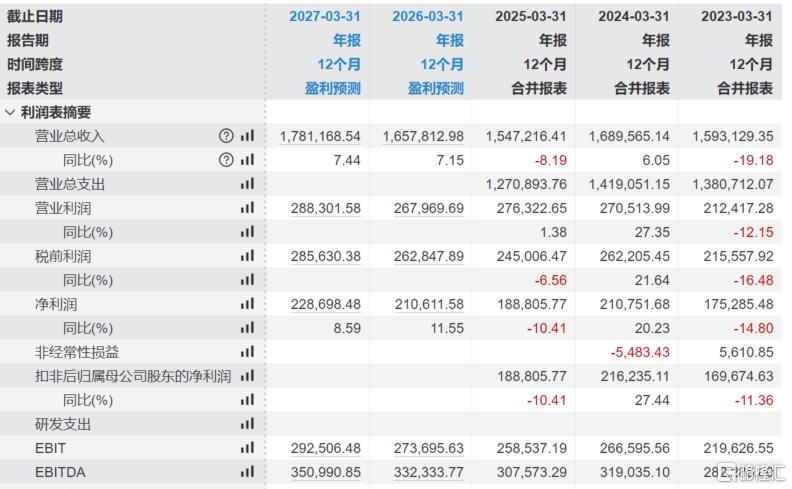Screen dimensions: 792x489
Task: Open chart icon for 扣非后归属母公司股东的净利润 row
Action: [247, 376]
